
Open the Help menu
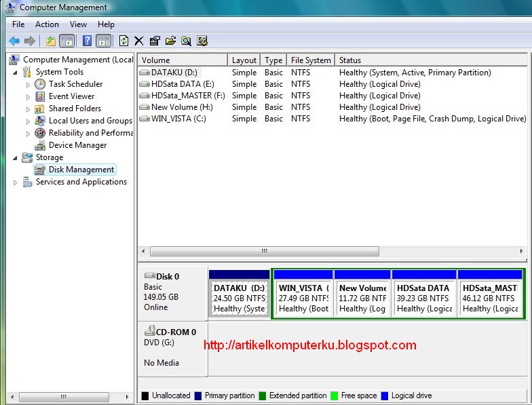coord(106,24)
